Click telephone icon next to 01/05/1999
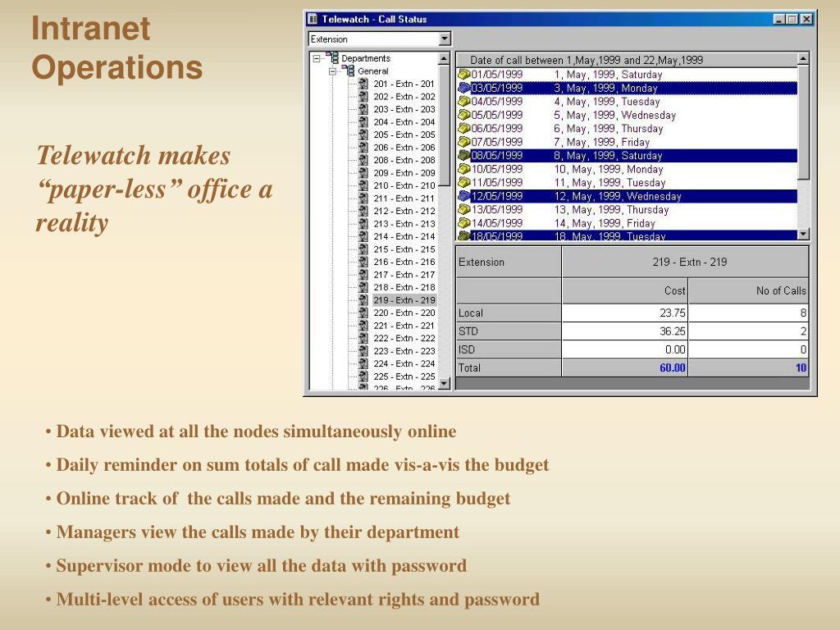The width and height of the screenshot is (840, 630). (464, 75)
